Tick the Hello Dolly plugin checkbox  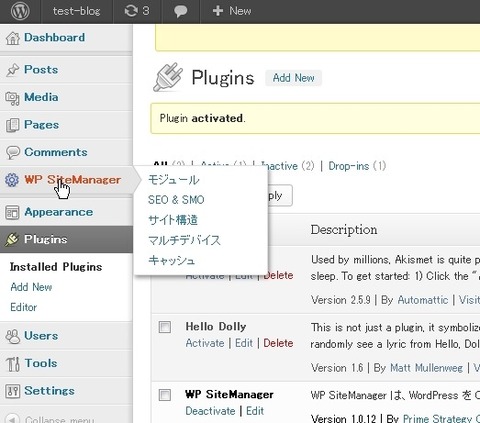[165, 327]
